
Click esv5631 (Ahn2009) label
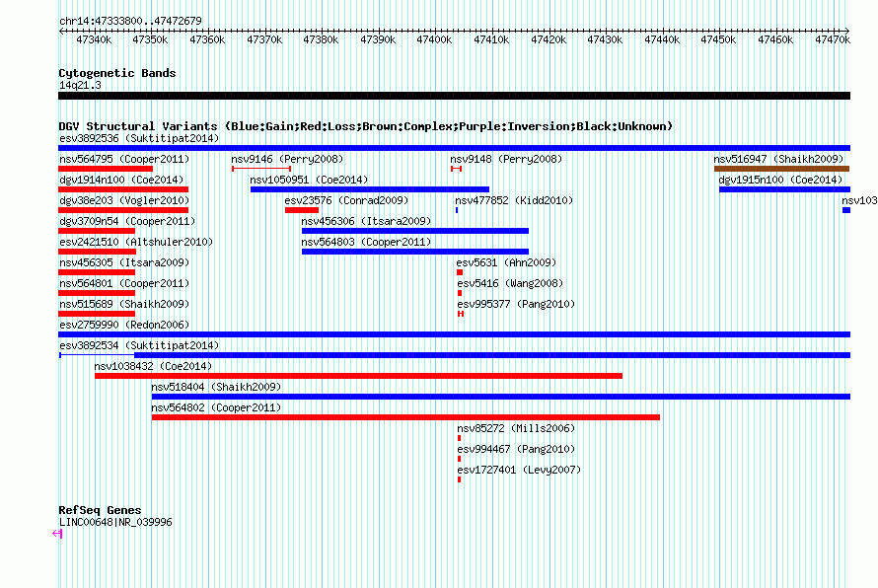pyautogui.click(x=506, y=262)
